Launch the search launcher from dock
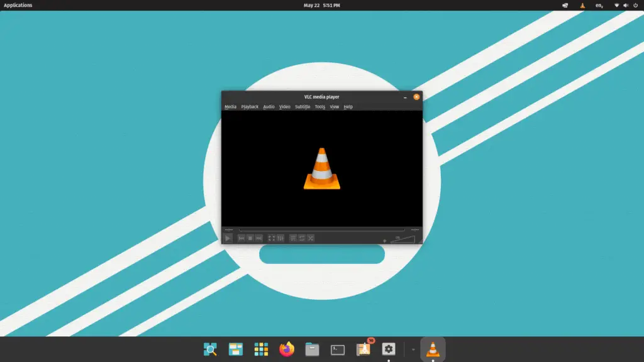Viewport: 644px width, 362px height. pos(210,349)
